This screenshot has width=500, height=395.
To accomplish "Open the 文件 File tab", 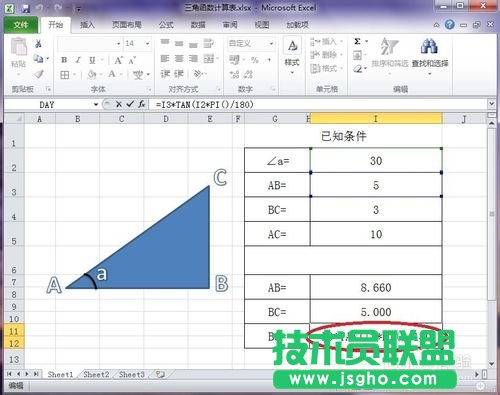I will 21,25.
